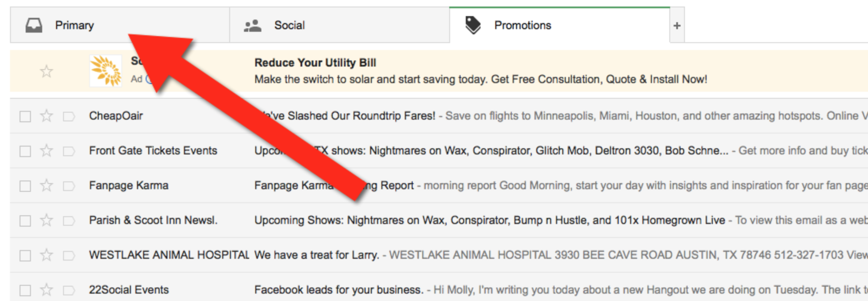Check the CheapOair email checkbox
The width and height of the screenshot is (868, 301).
tap(24, 116)
